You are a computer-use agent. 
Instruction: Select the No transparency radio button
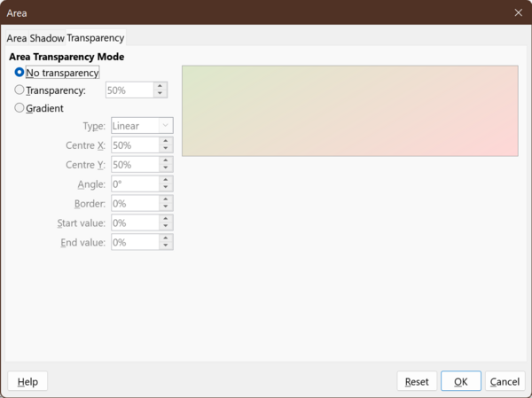click(x=20, y=73)
